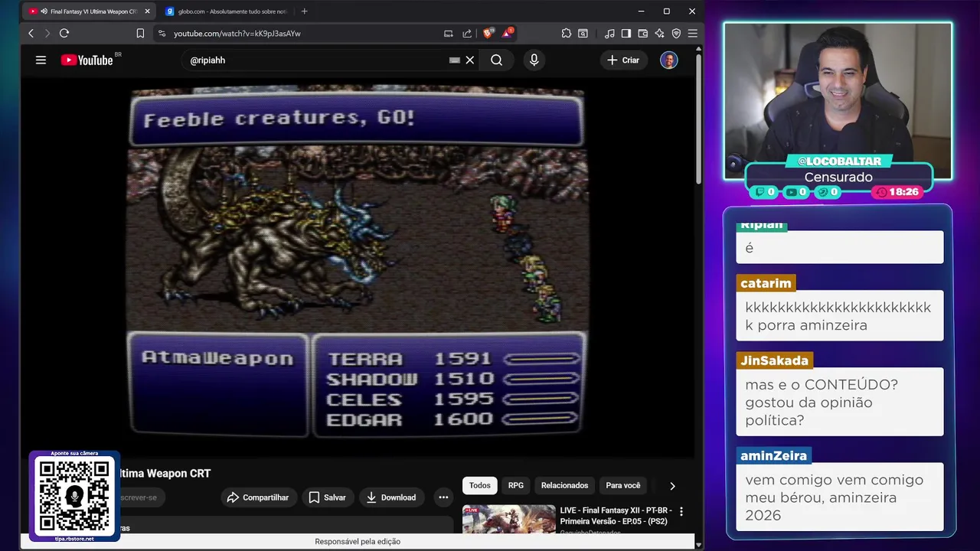The width and height of the screenshot is (980, 551).
Task: Click the Download button
Action: [391, 497]
